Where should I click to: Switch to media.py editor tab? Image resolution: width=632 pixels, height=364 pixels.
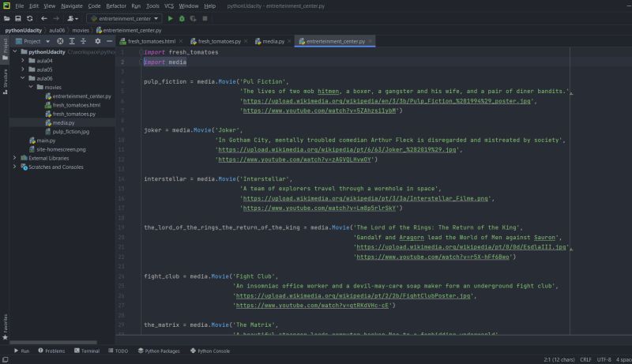(273, 41)
